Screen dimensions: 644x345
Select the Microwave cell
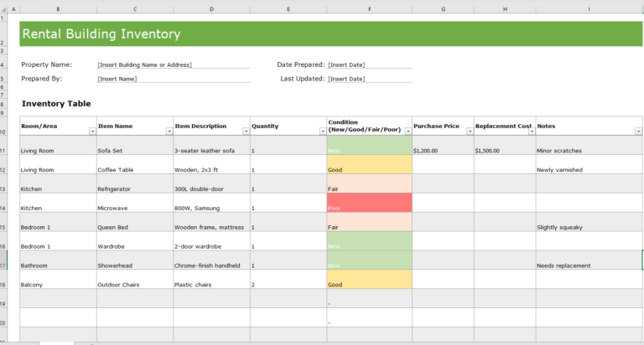tap(135, 203)
